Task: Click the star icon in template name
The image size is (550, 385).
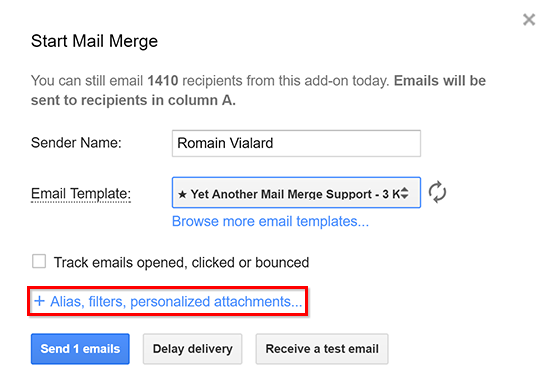Action: (x=182, y=194)
